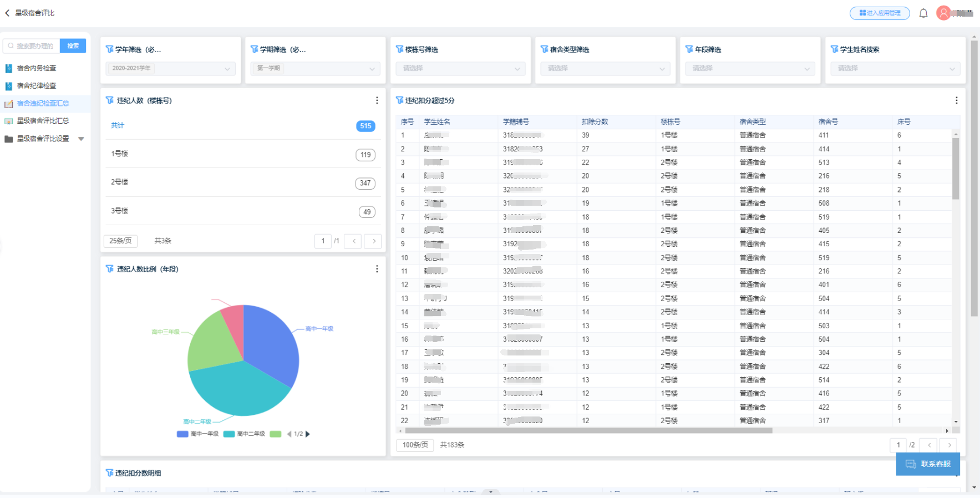This screenshot has height=498, width=980.
Task: Open 星级宿舍评比汇总 in the sidebar
Action: click(43, 121)
